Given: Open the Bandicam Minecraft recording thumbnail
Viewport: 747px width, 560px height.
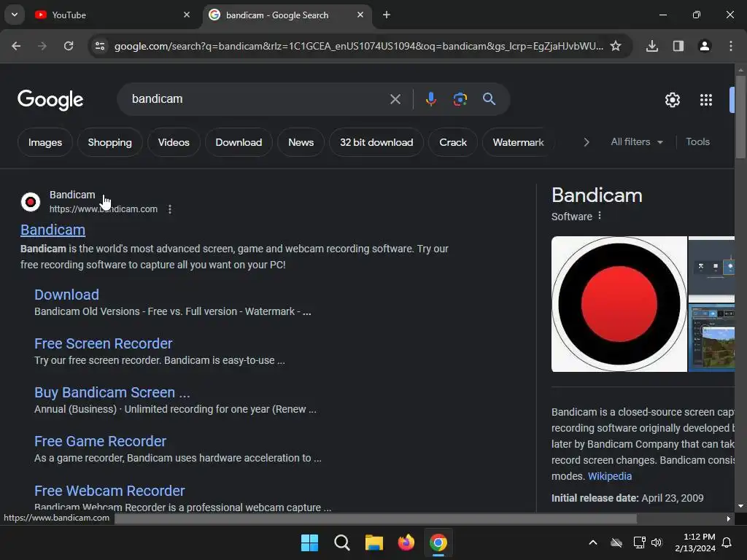Looking at the screenshot, I should pyautogui.click(x=711, y=338).
